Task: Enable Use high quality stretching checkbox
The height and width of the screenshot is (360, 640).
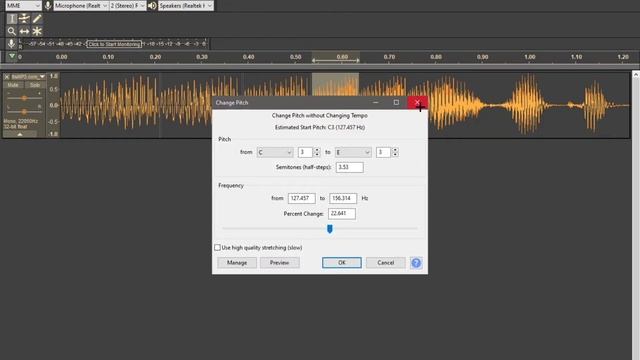Action: 218,247
